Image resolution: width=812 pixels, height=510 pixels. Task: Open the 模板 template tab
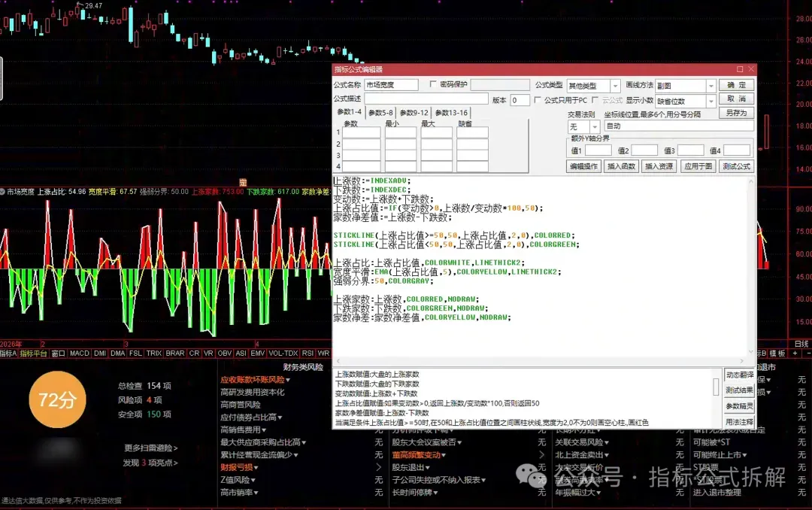click(777, 353)
